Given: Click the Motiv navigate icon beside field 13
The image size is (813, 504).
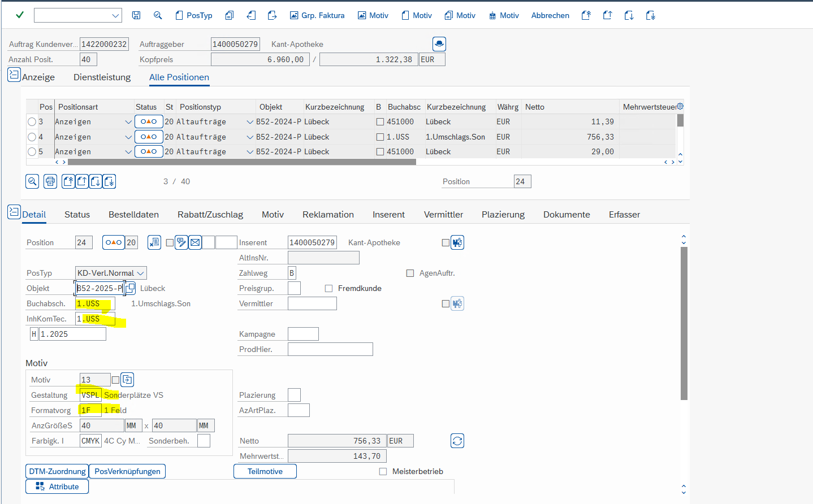Looking at the screenshot, I should pos(127,380).
